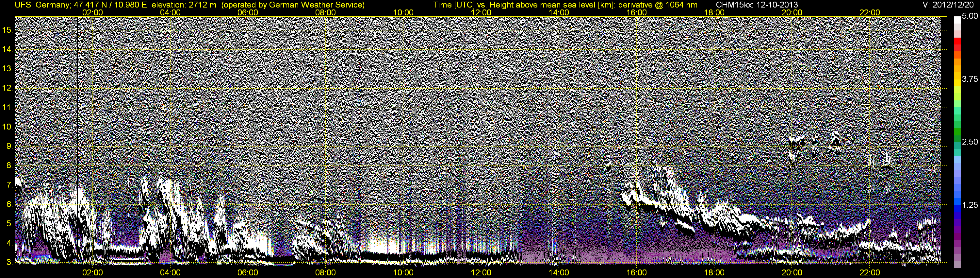Image resolution: width=980 pixels, height=278 pixels.
Task: Pick the white top segment of the color bar
Action: (x=957, y=20)
